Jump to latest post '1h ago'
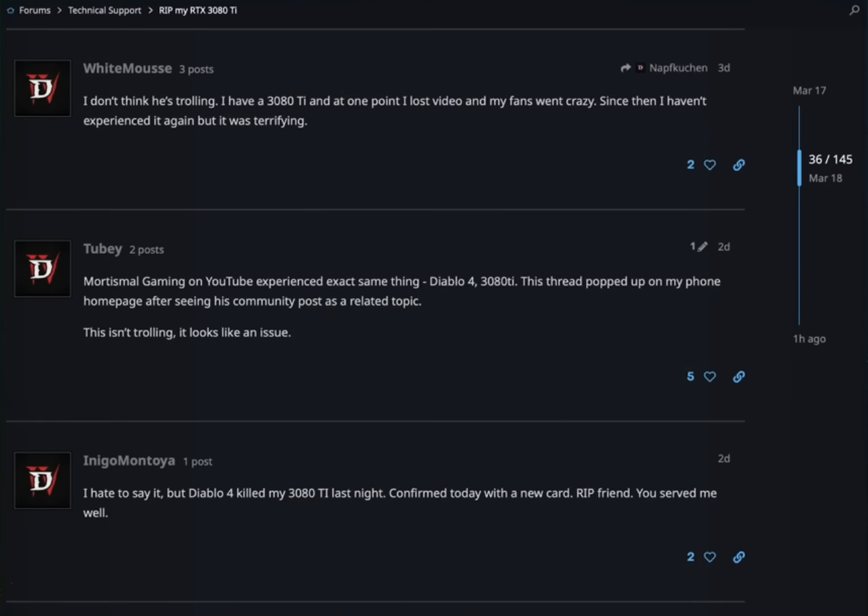 click(809, 339)
